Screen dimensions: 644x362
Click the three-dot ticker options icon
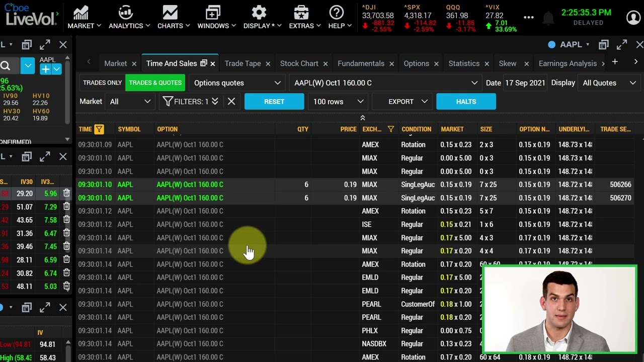point(528,18)
